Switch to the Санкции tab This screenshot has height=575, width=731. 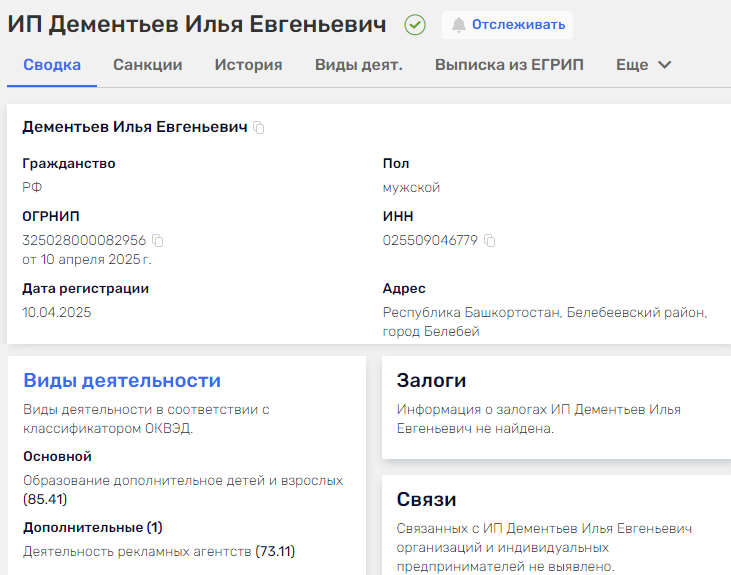pyautogui.click(x=147, y=64)
